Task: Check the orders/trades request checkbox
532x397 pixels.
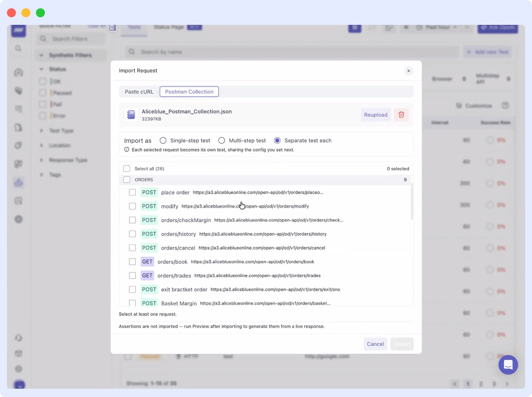Action: click(132, 275)
